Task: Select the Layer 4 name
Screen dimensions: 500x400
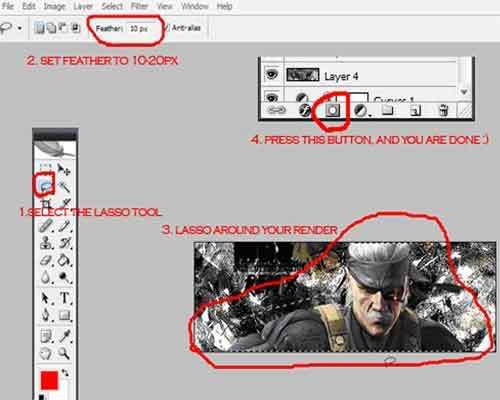Action: tap(341, 76)
